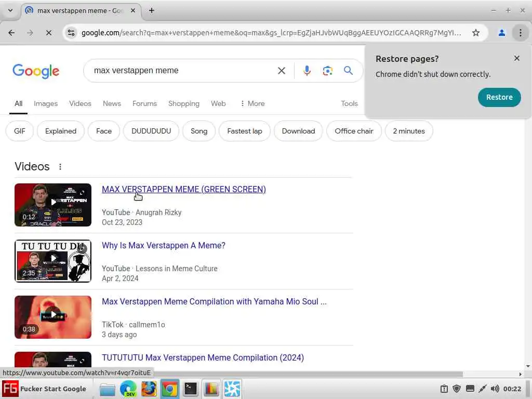The height and width of the screenshot is (399, 532).
Task: Switch to the Images tab
Action: [46, 104]
